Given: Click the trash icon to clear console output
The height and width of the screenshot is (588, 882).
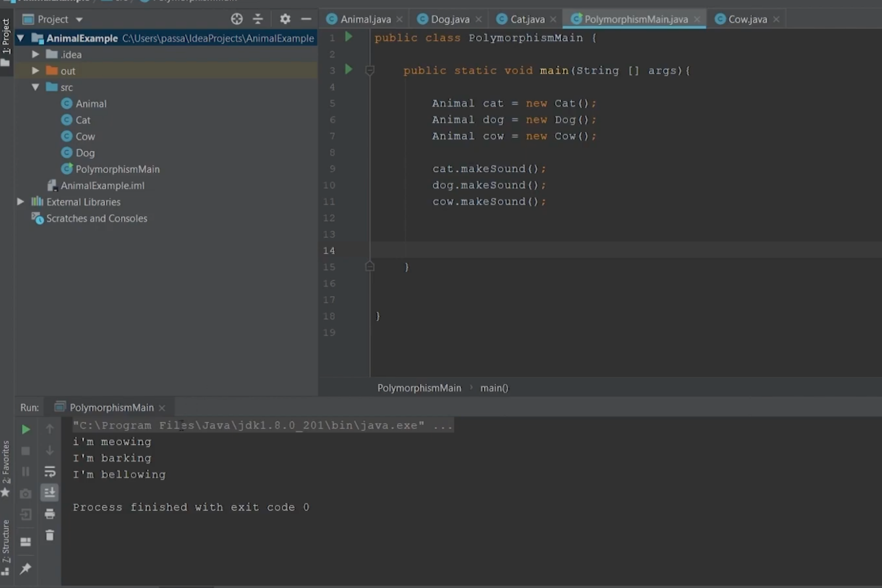Looking at the screenshot, I should click(50, 535).
